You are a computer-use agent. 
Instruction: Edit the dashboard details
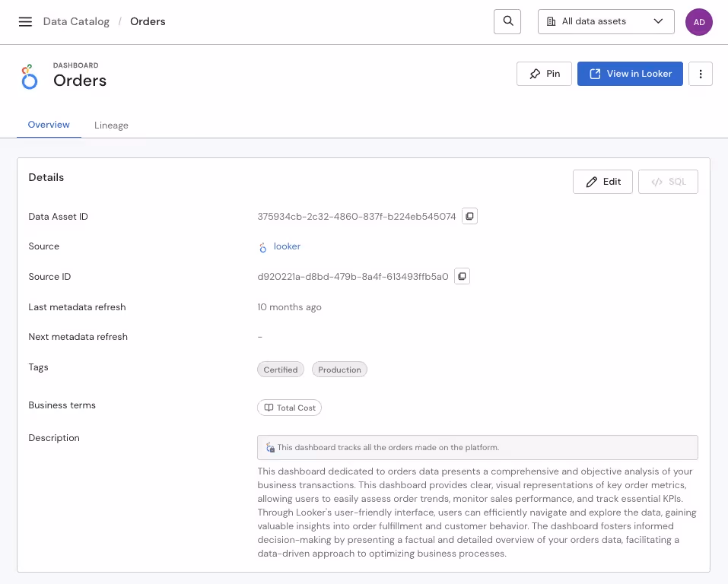(602, 182)
